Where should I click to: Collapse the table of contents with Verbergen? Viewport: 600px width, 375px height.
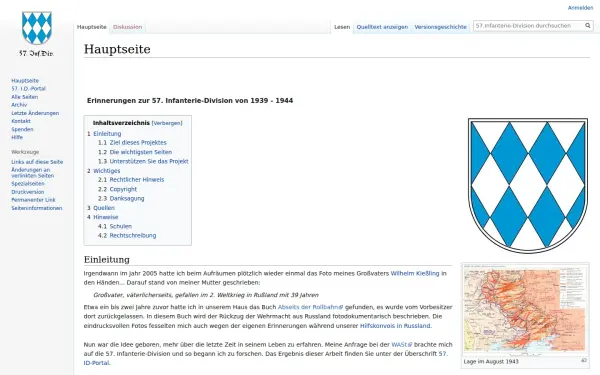[167, 123]
